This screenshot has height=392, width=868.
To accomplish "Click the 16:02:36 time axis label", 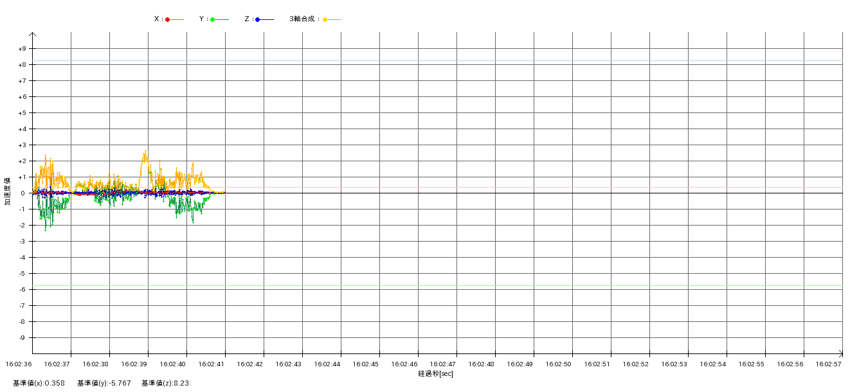I will pyautogui.click(x=19, y=364).
